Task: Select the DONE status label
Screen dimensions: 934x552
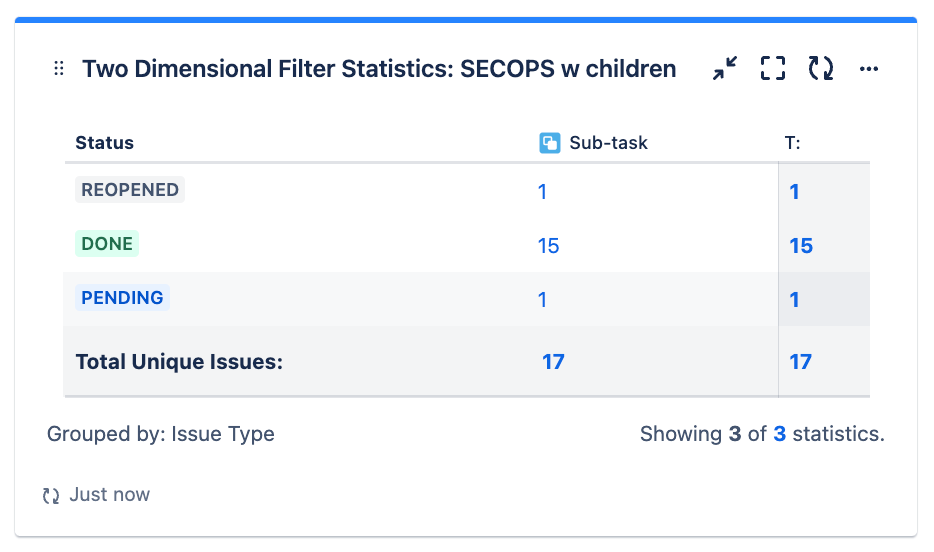Action: pos(107,244)
